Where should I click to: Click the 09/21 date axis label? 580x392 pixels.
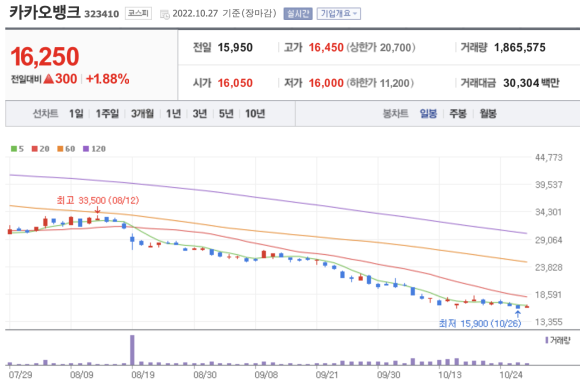[327, 375]
